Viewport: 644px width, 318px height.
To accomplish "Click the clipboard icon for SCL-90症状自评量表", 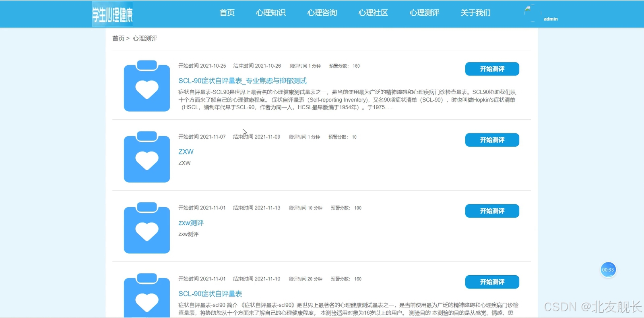I will point(147,295).
